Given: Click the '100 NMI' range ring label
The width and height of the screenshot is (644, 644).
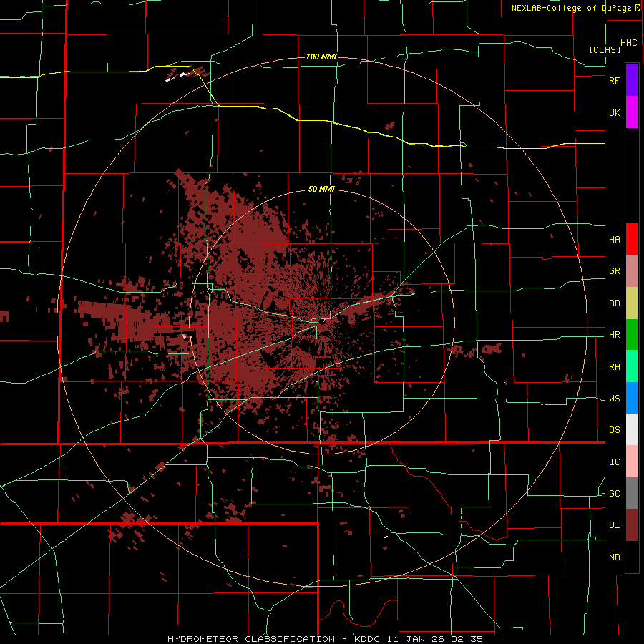Looking at the screenshot, I should [x=321, y=57].
